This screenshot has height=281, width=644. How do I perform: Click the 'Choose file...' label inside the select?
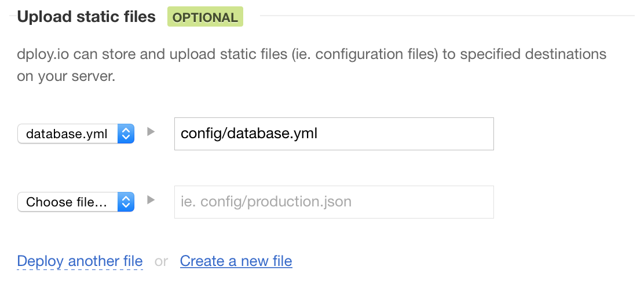coord(67,202)
